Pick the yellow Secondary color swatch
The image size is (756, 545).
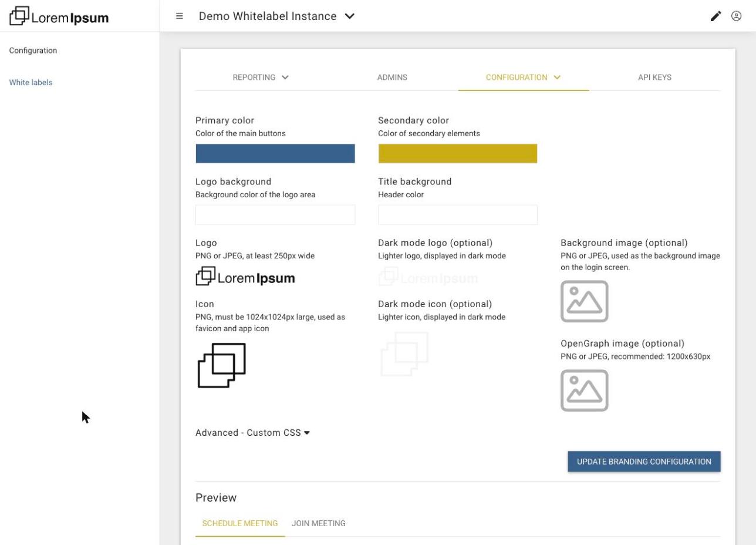(x=458, y=154)
